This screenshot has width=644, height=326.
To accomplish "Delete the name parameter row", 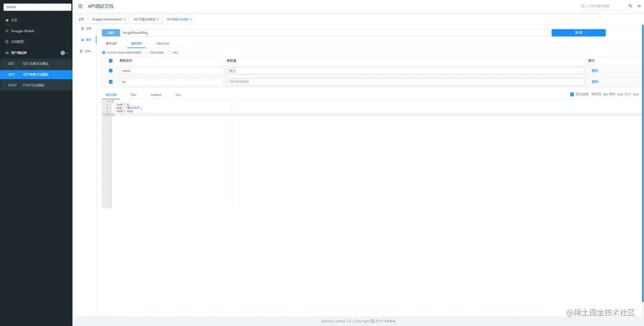I will coord(595,71).
